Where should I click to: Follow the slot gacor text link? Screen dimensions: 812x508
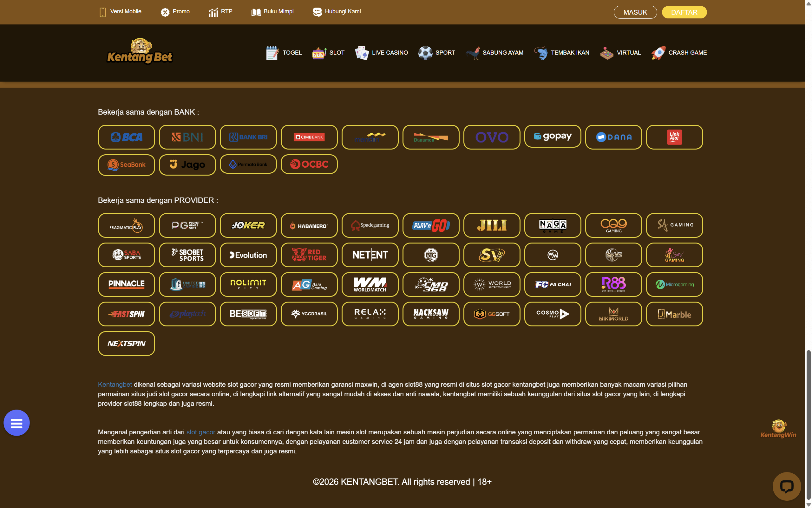(201, 432)
